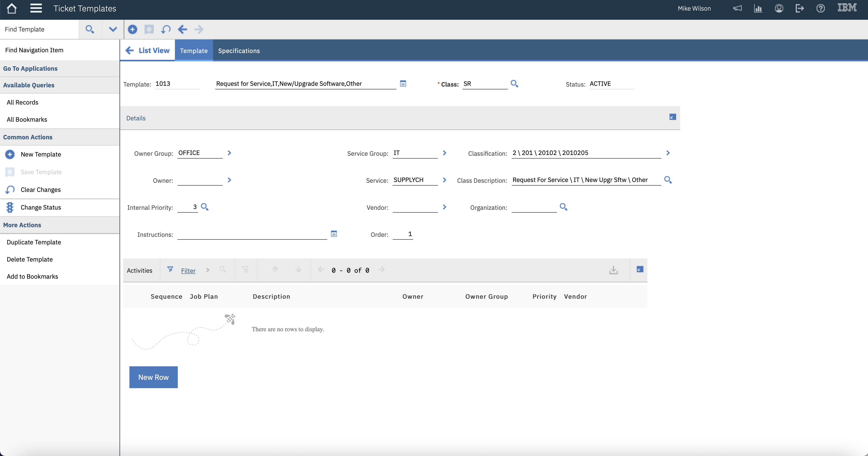The image size is (868, 456).
Task: Open announcements megaphone icon in header
Action: (x=738, y=8)
